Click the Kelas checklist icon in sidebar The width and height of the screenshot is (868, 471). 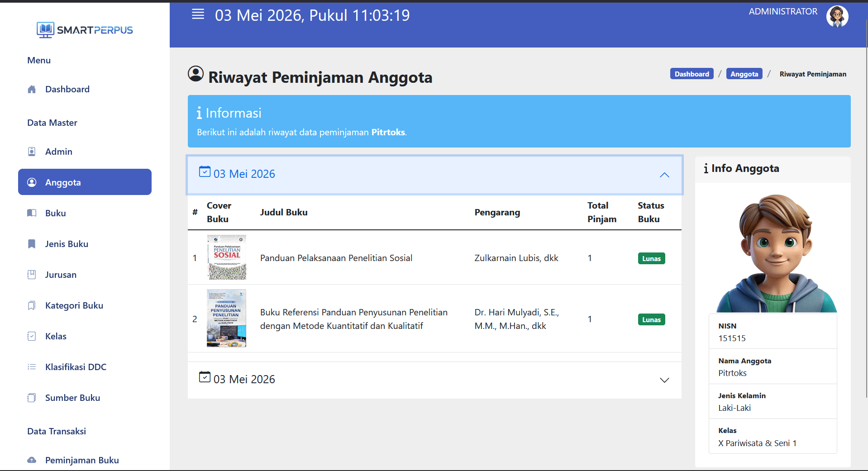tap(32, 336)
